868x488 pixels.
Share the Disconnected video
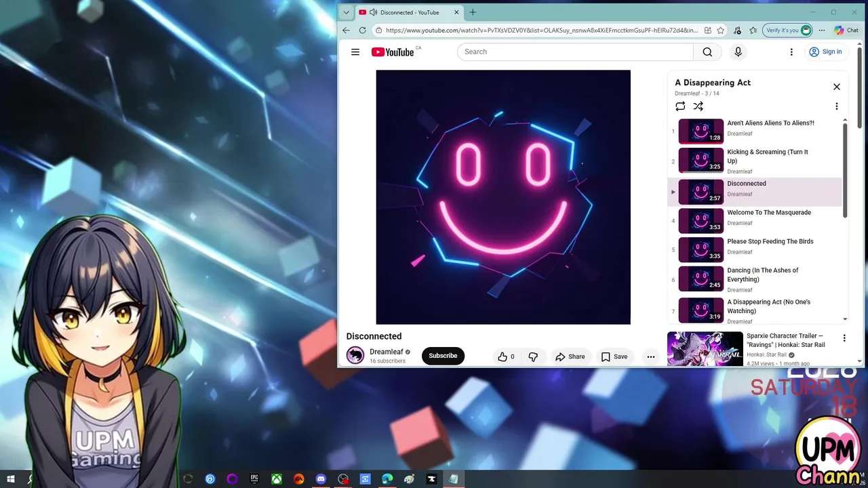pyautogui.click(x=570, y=357)
